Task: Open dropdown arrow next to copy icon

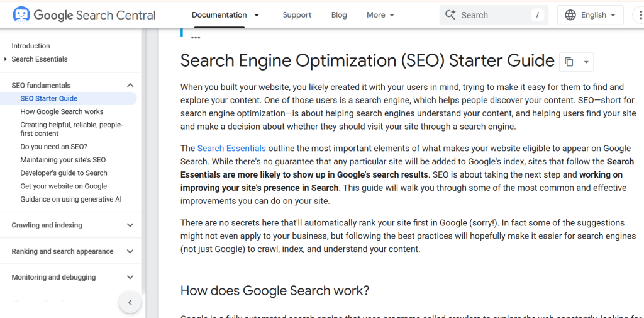Action: point(586,62)
